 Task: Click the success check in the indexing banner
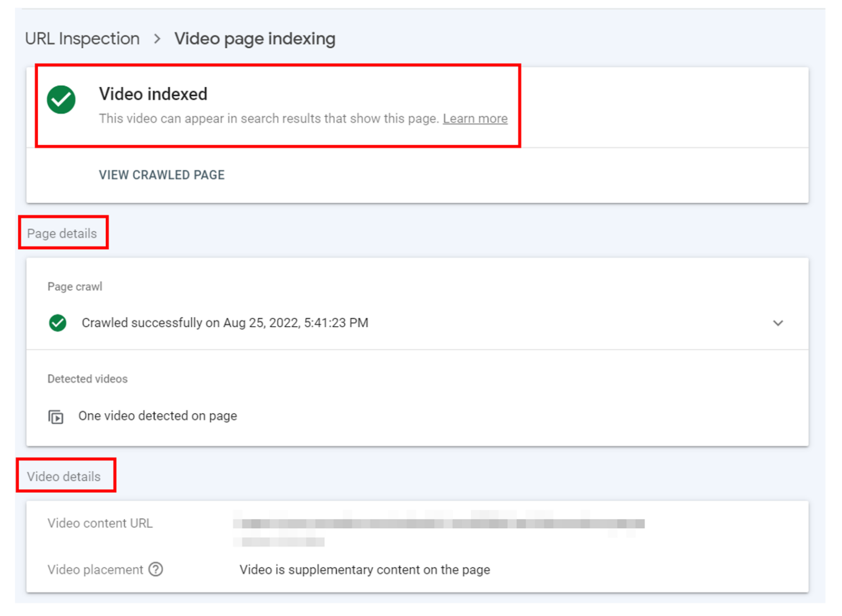(60, 100)
